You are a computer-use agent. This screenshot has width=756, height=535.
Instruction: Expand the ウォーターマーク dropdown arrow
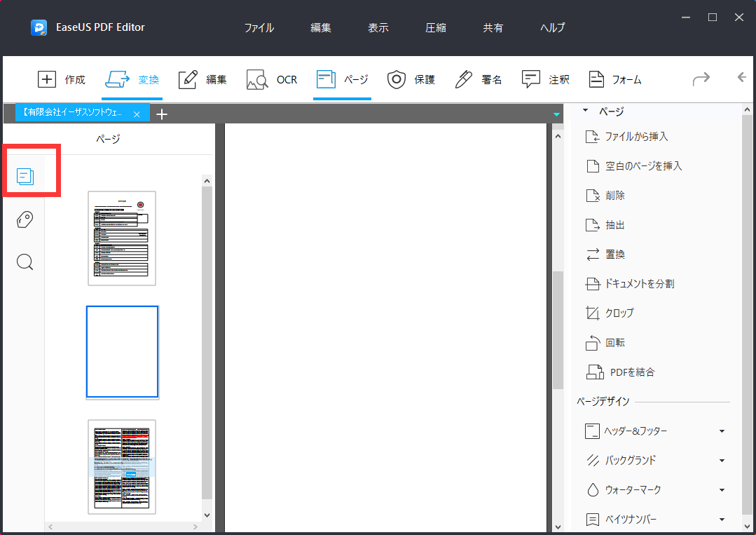click(722, 490)
